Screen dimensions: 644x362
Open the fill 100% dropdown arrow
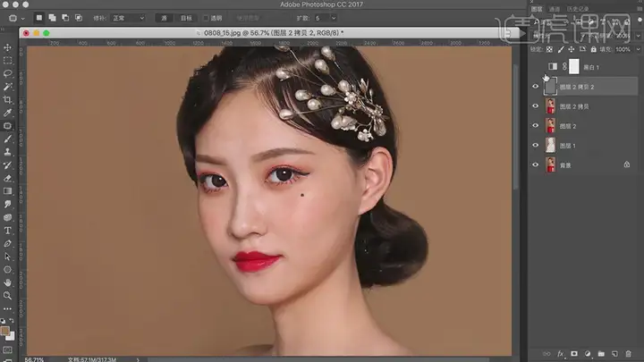pos(638,50)
